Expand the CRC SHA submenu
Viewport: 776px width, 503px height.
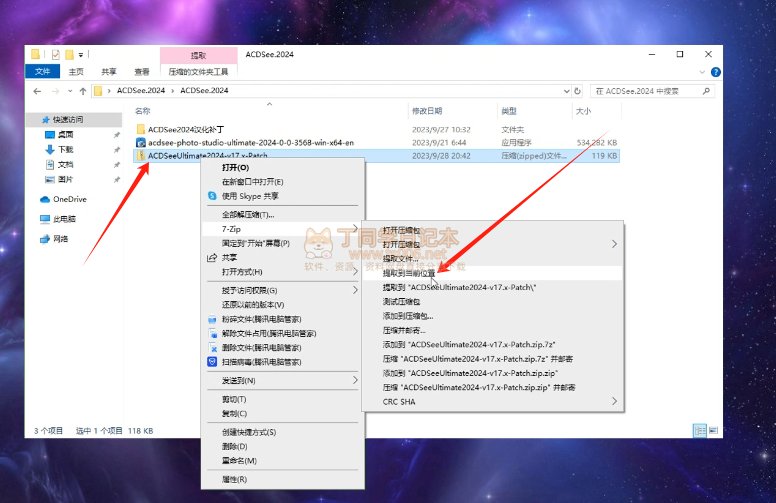pos(493,402)
